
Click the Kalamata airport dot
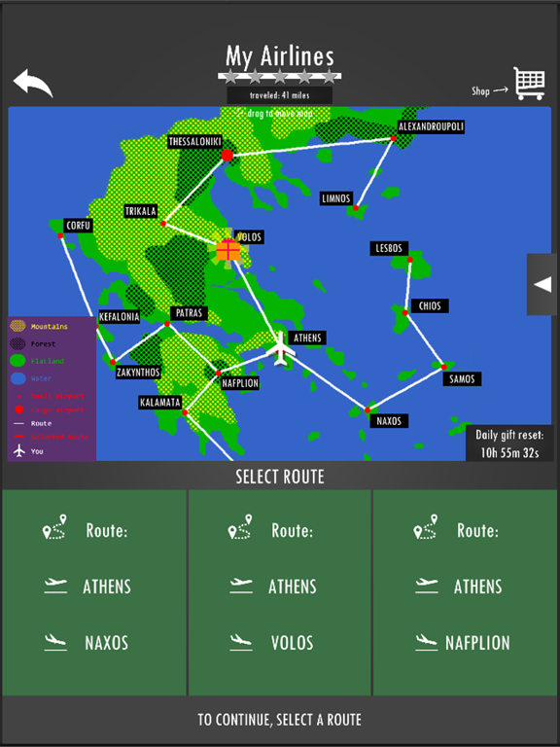185,412
